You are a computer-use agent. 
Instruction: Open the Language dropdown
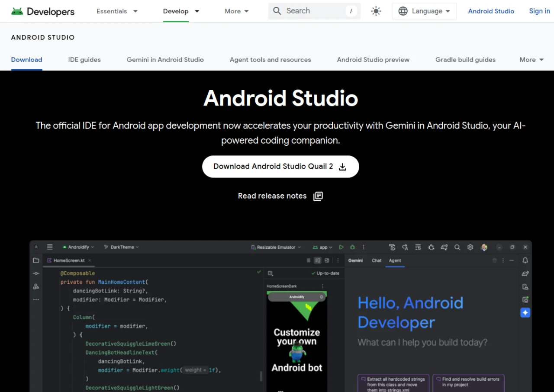tap(424, 11)
